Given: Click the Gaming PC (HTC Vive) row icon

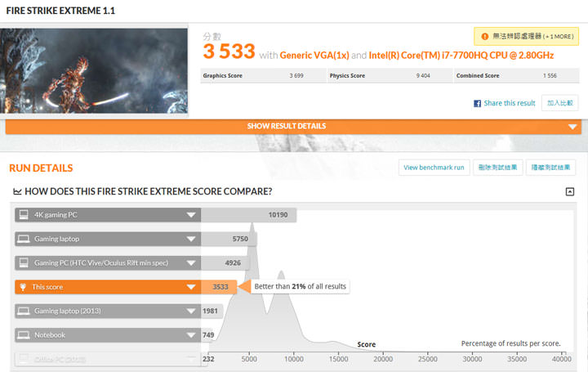Looking at the screenshot, I should (x=24, y=263).
